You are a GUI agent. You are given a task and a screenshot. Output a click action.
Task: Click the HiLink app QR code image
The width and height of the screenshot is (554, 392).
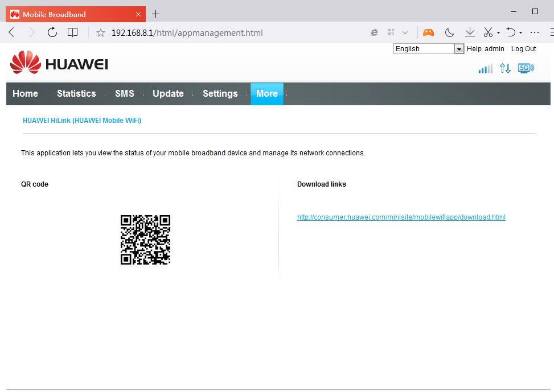(x=145, y=240)
